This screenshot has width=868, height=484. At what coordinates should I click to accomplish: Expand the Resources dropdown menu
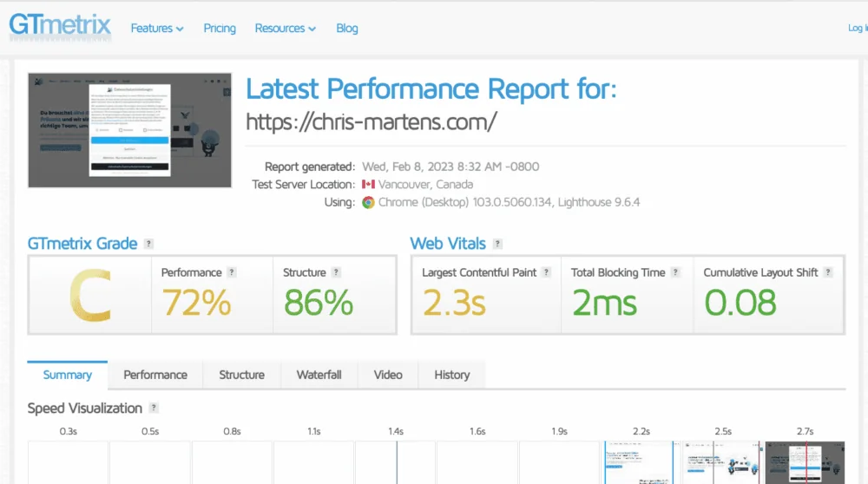coord(285,29)
